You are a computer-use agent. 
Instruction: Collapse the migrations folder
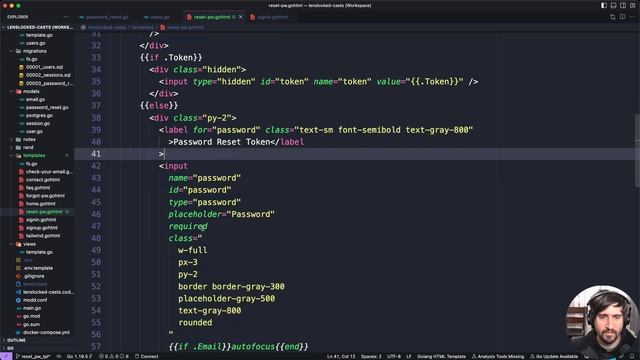point(35,51)
